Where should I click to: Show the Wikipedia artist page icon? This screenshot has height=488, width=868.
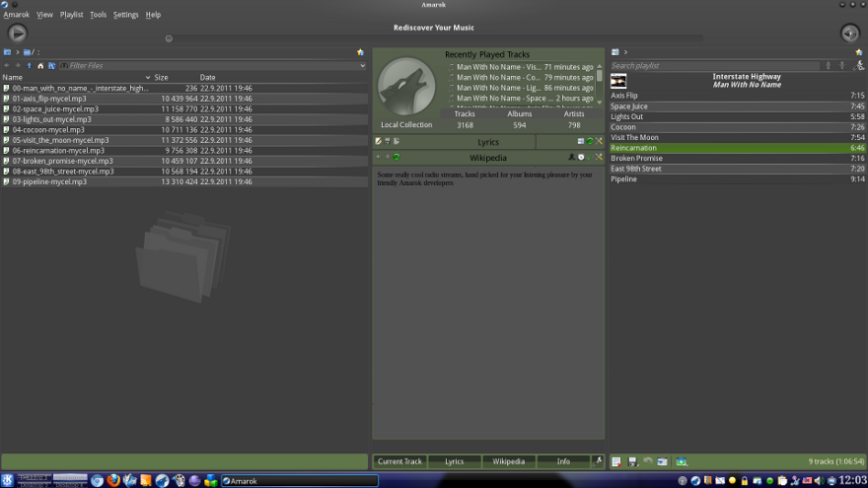tap(572, 158)
